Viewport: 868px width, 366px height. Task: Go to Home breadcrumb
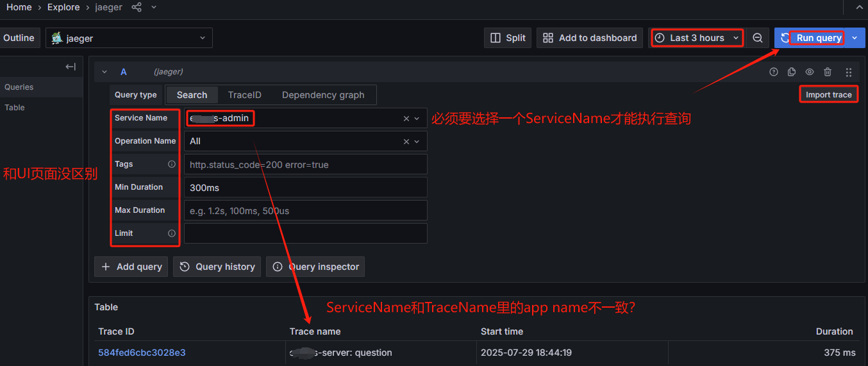click(x=19, y=7)
